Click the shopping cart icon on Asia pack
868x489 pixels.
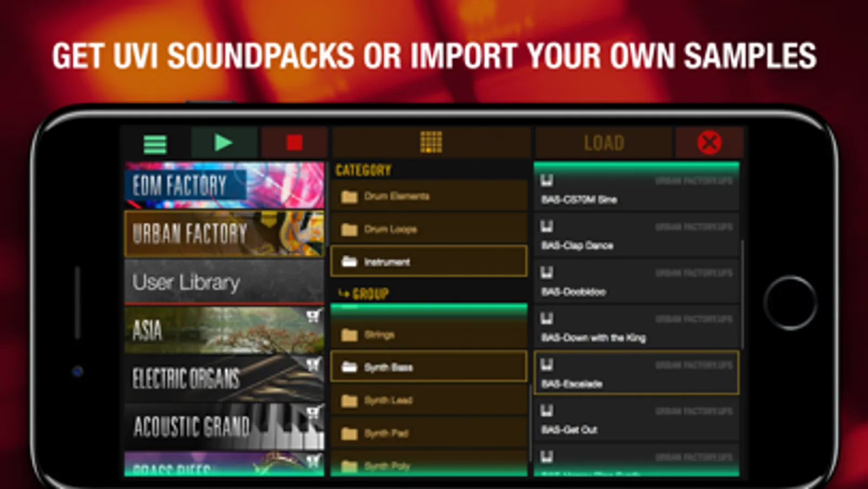[313, 316]
